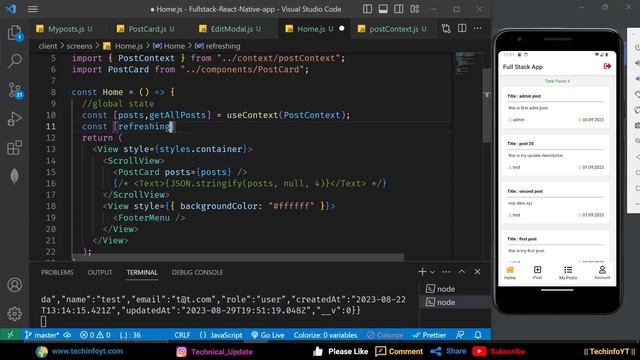This screenshot has height=360, width=640.
Task: Toggle the primary side bar layout icon
Action: (x=367, y=9)
